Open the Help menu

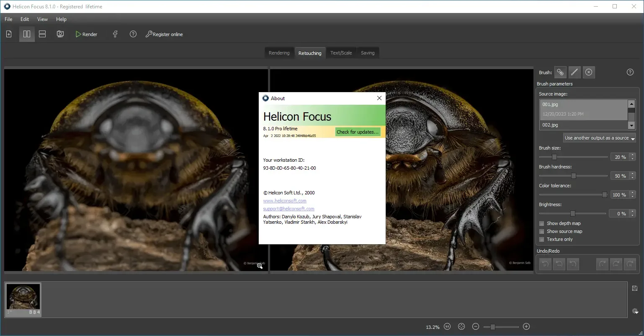point(61,19)
